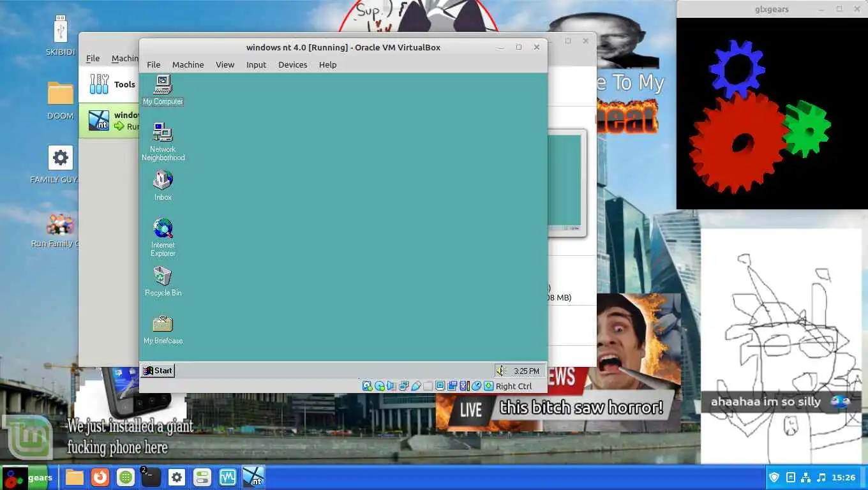This screenshot has height=490, width=868.
Task: Select SKIBIDI USB drive desktop icon
Action: pyautogui.click(x=61, y=36)
